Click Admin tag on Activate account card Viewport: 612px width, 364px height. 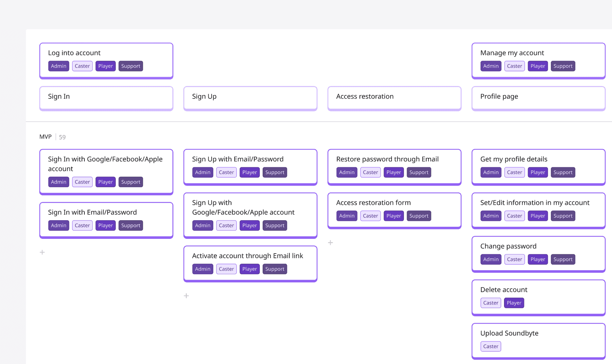[x=203, y=269]
